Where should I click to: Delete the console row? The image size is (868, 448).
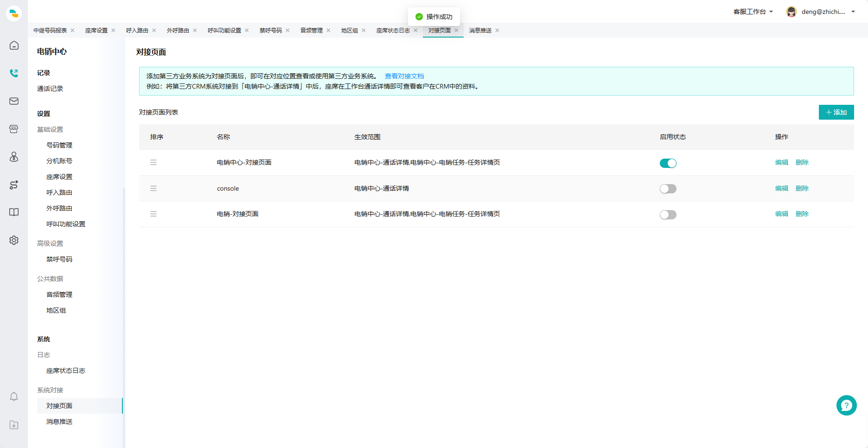(x=802, y=188)
